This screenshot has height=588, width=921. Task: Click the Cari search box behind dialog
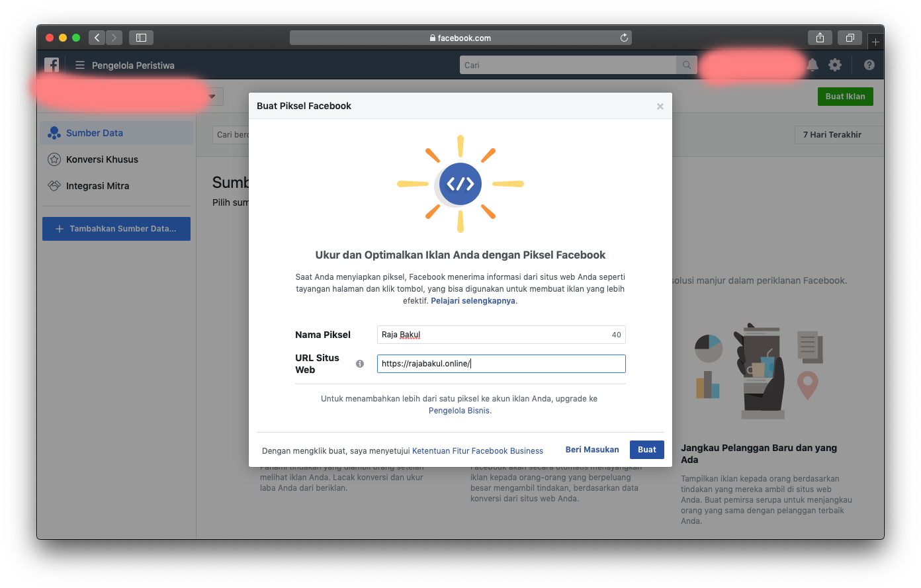point(231,135)
